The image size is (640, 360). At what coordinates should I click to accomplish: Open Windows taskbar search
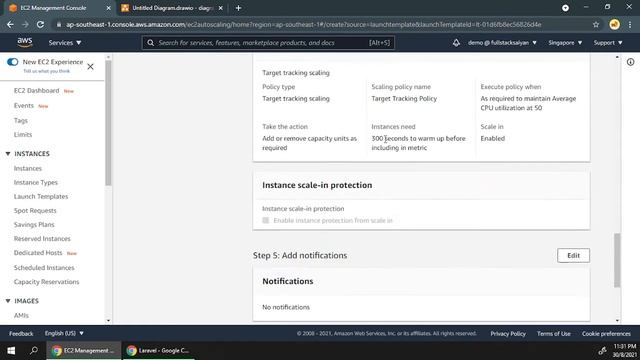pos(34,350)
